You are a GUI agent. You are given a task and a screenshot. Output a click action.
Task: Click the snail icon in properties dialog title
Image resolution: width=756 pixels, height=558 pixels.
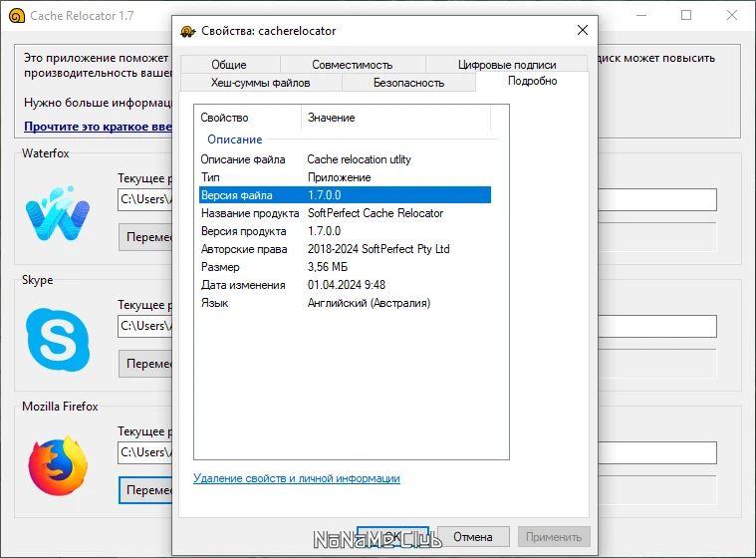click(x=187, y=31)
